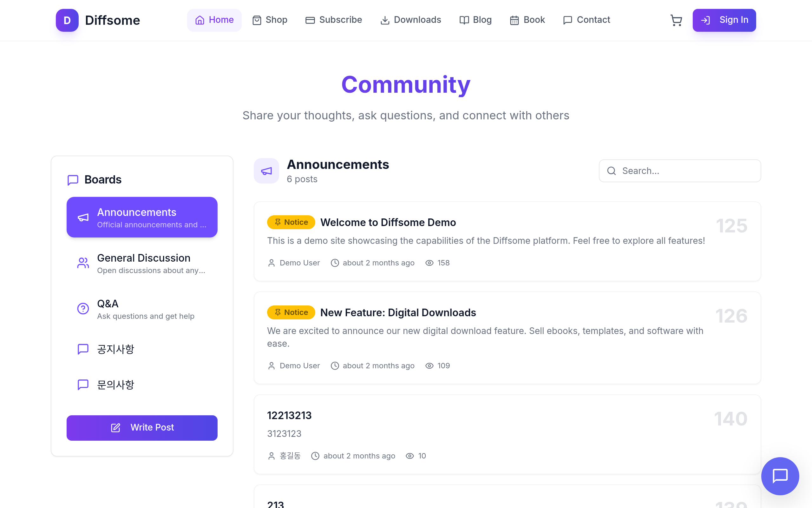812x508 pixels.
Task: Click the views eye icon showing 158
Action: pyautogui.click(x=429, y=263)
